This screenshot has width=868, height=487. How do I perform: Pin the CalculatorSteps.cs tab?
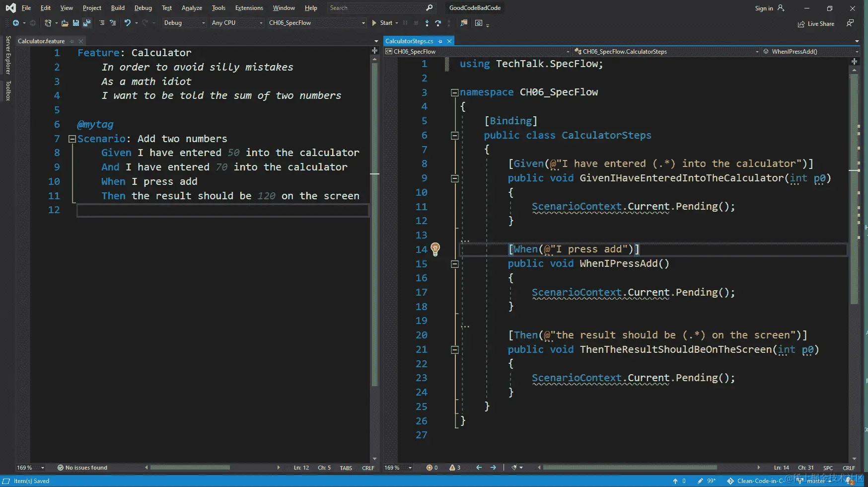pos(440,41)
